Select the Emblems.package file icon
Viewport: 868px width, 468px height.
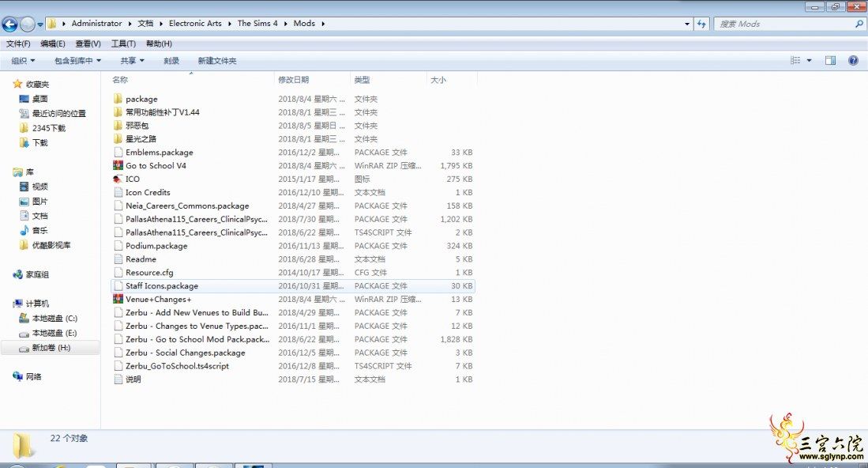click(118, 152)
